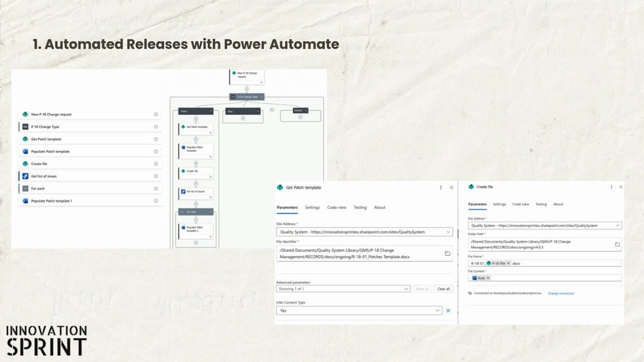
Task: Click into the File Name input field
Action: [545, 263]
